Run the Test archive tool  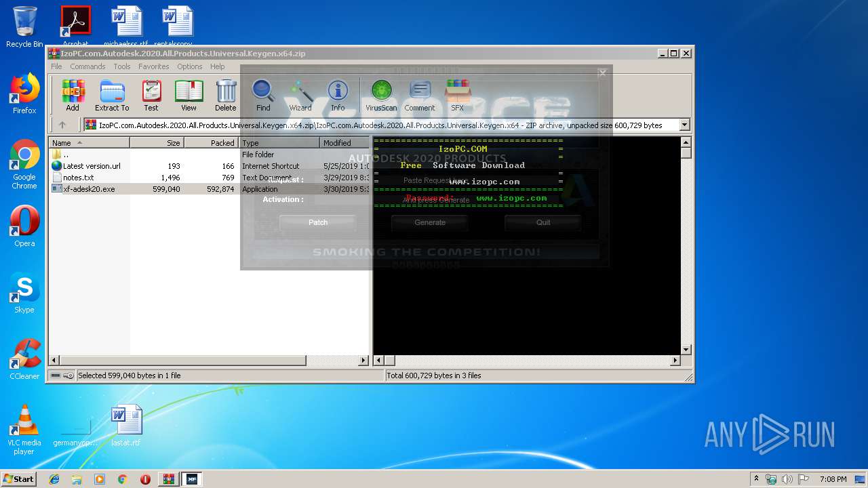pos(151,95)
